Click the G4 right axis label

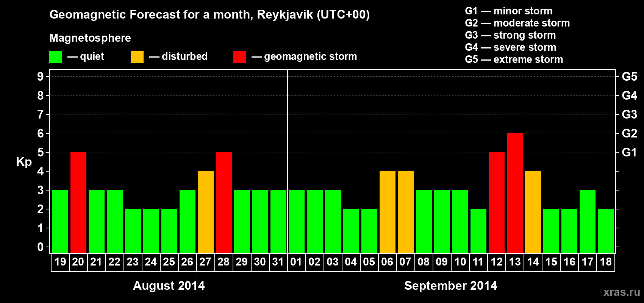point(630,95)
